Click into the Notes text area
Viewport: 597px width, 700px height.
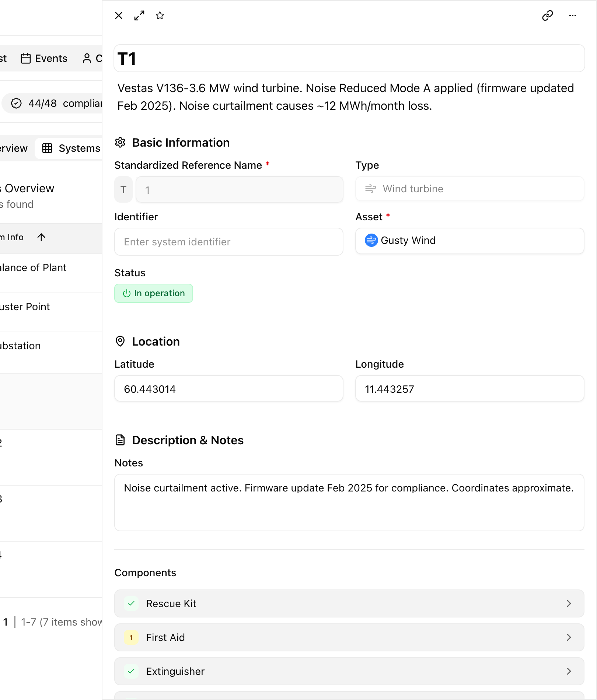349,503
